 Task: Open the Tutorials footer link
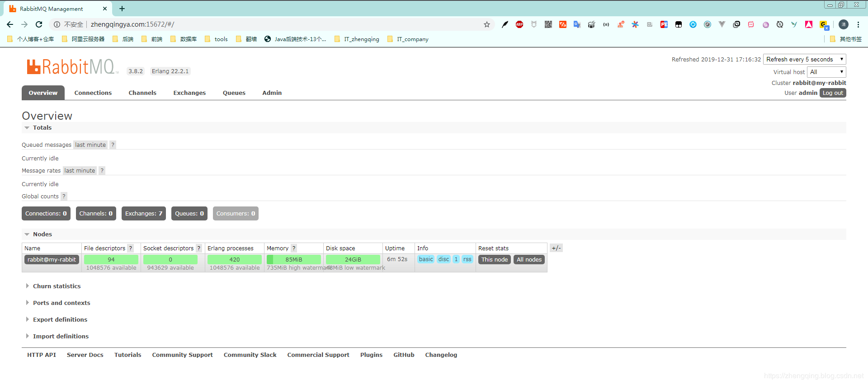[x=128, y=355]
